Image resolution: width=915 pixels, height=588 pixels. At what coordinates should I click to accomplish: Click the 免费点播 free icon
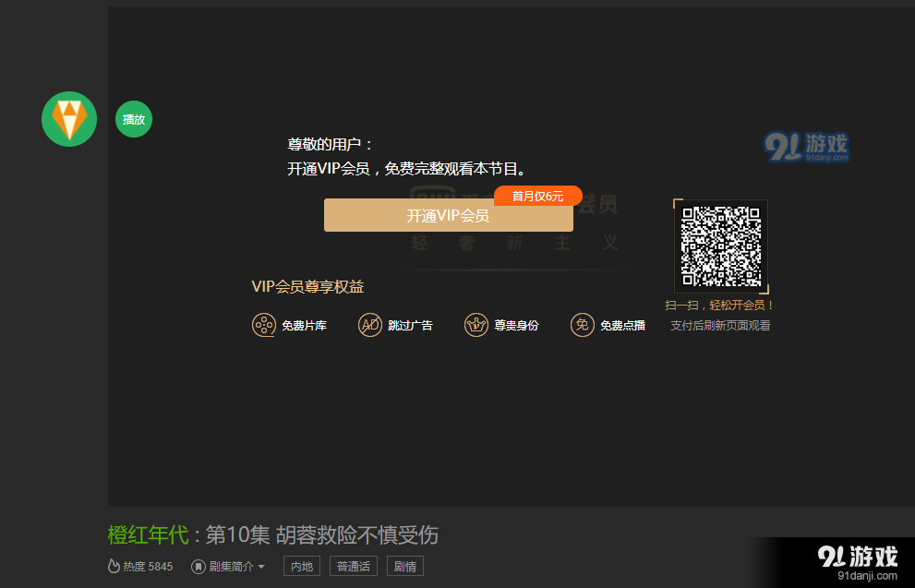(583, 325)
